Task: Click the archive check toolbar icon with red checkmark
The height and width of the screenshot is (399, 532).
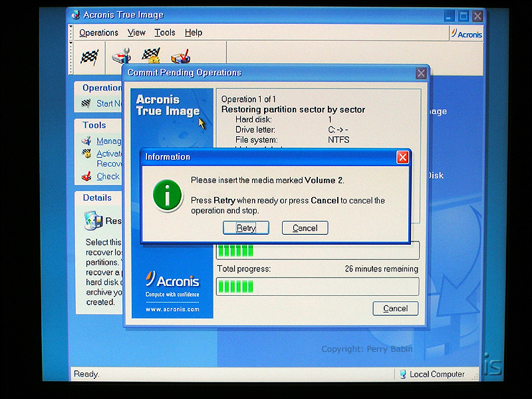Action: click(180, 56)
